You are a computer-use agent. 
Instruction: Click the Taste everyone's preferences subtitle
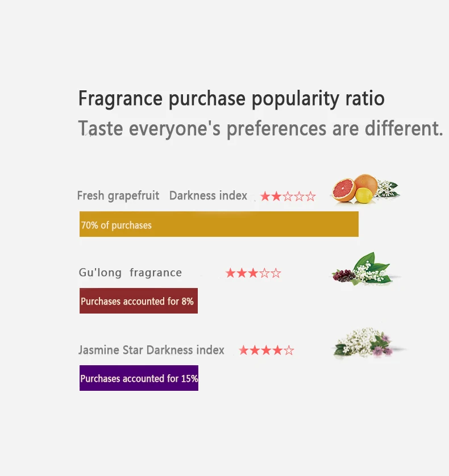(261, 128)
